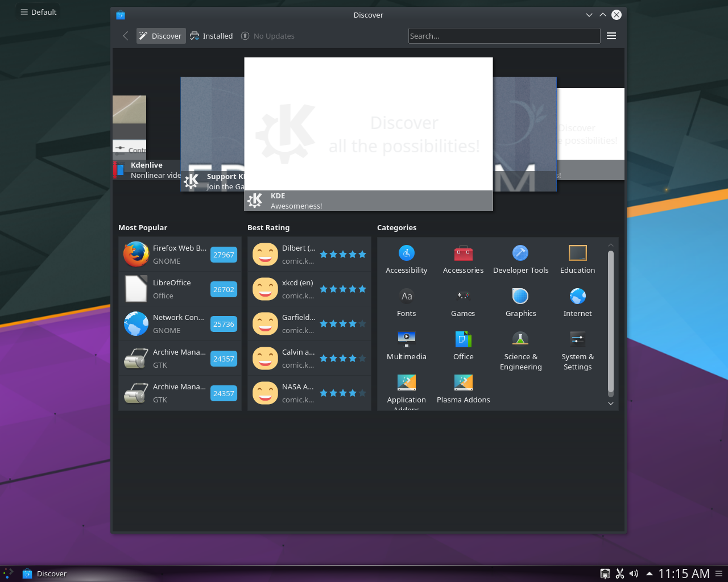Go back using the arrow button
728x582 pixels.
point(126,36)
